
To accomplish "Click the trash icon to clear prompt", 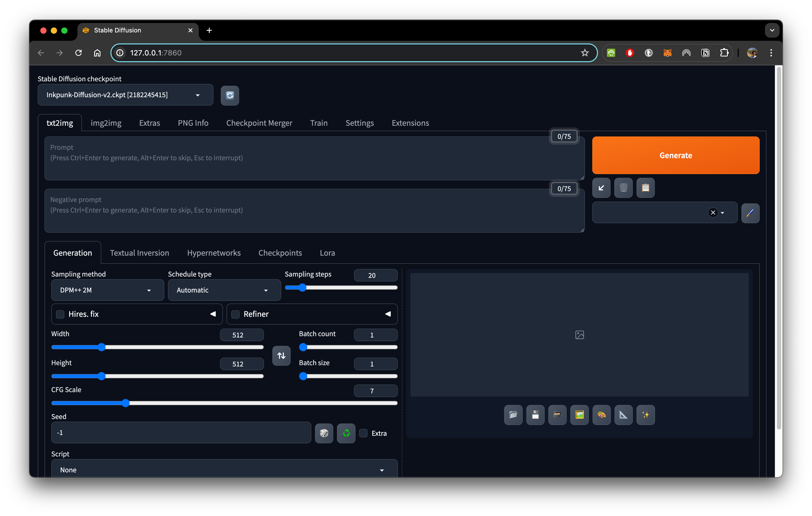I will click(623, 188).
